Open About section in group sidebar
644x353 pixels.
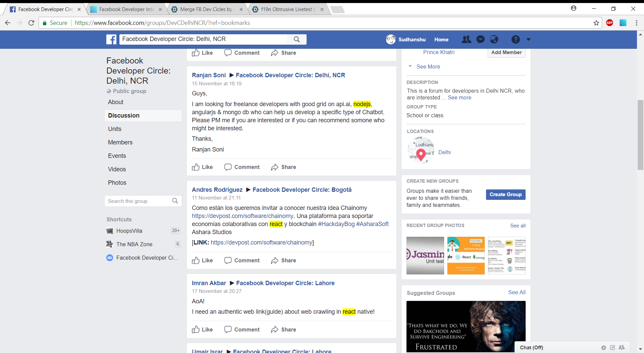click(116, 102)
